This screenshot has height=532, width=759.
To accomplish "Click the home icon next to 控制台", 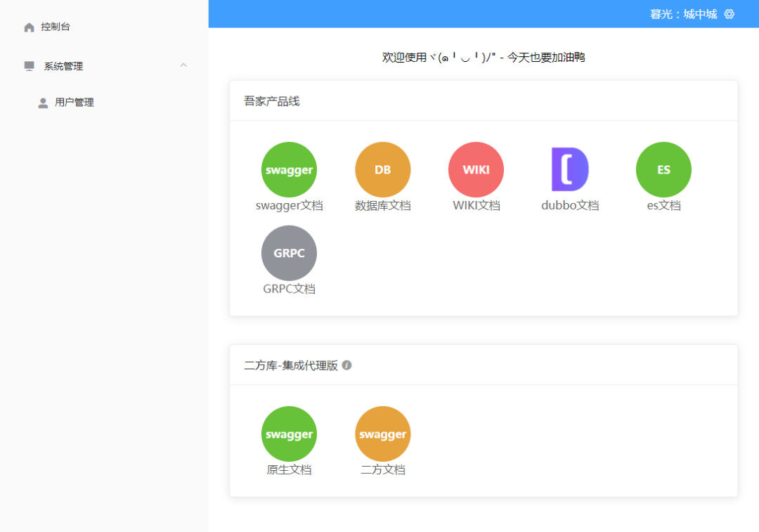I will [x=29, y=27].
